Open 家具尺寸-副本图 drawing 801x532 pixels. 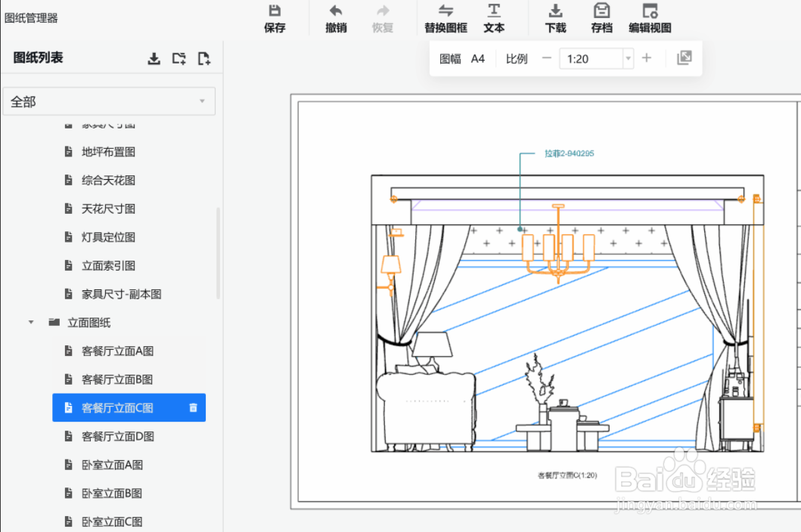point(122,294)
